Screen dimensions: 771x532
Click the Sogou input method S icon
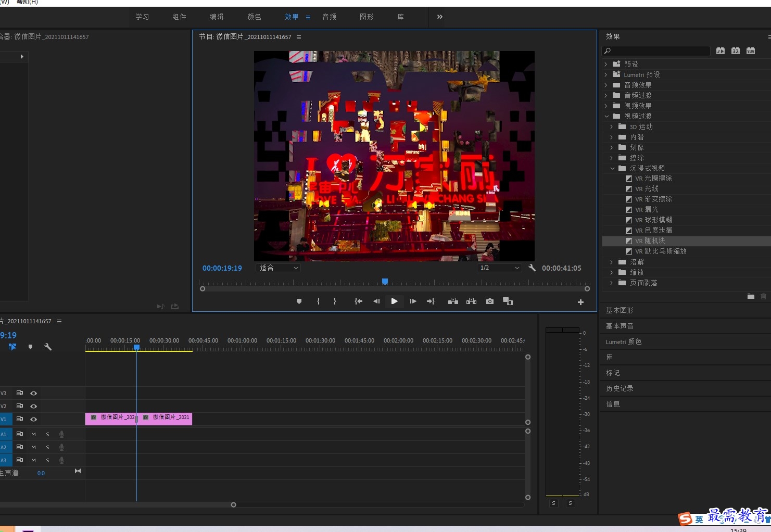685,518
